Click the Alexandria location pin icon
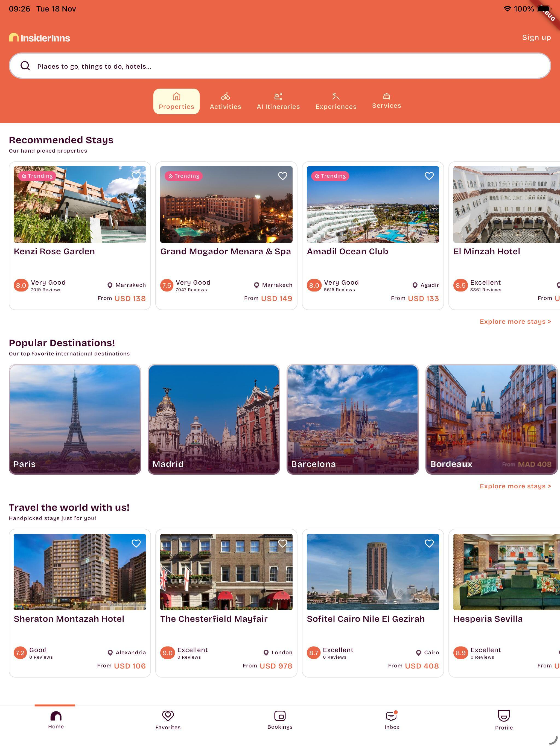 point(110,652)
